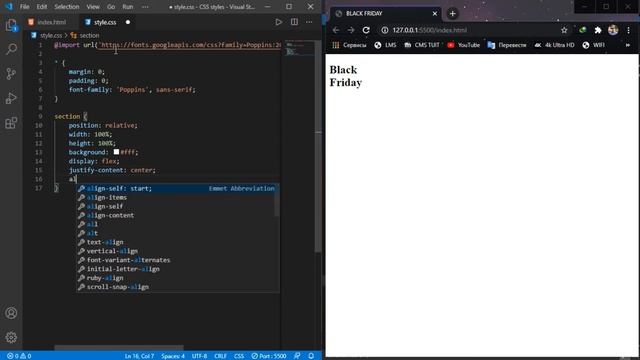Open the LMS bookmark
The width and height of the screenshot is (640, 360).
[x=385, y=45]
